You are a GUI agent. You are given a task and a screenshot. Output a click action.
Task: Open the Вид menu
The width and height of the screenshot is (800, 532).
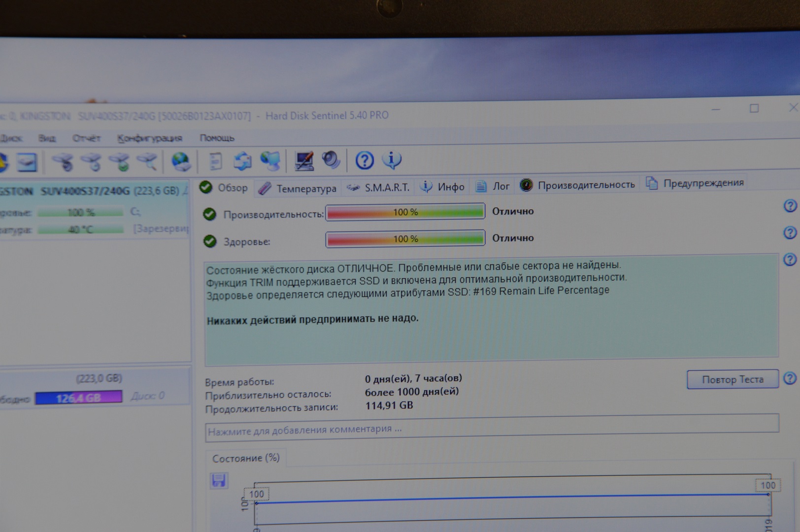click(x=47, y=138)
